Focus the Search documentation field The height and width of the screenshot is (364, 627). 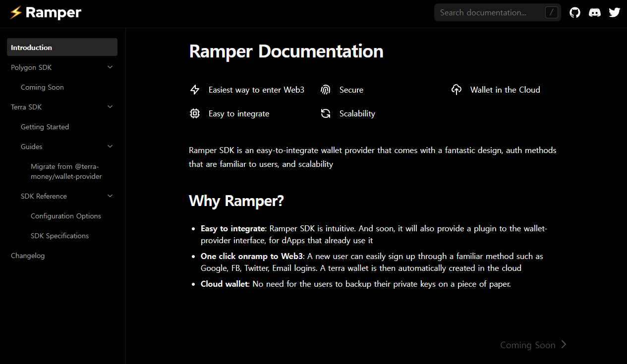498,12
